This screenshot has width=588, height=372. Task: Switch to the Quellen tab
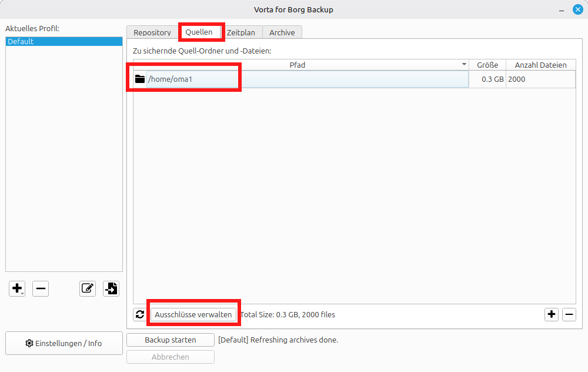click(199, 32)
